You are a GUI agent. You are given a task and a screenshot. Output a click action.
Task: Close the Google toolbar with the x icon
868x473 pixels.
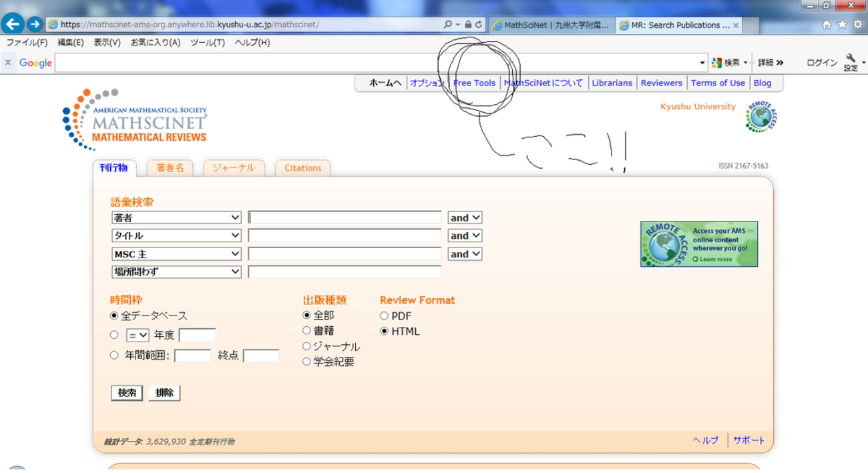click(8, 63)
